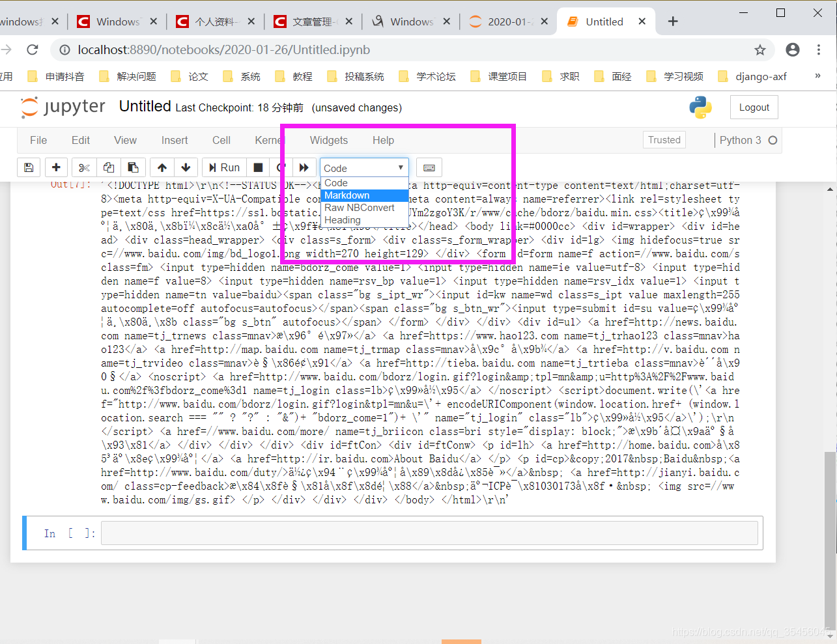Screen dimensions: 837x644
Task: Click the Python logo icon
Action: pyautogui.click(x=701, y=107)
